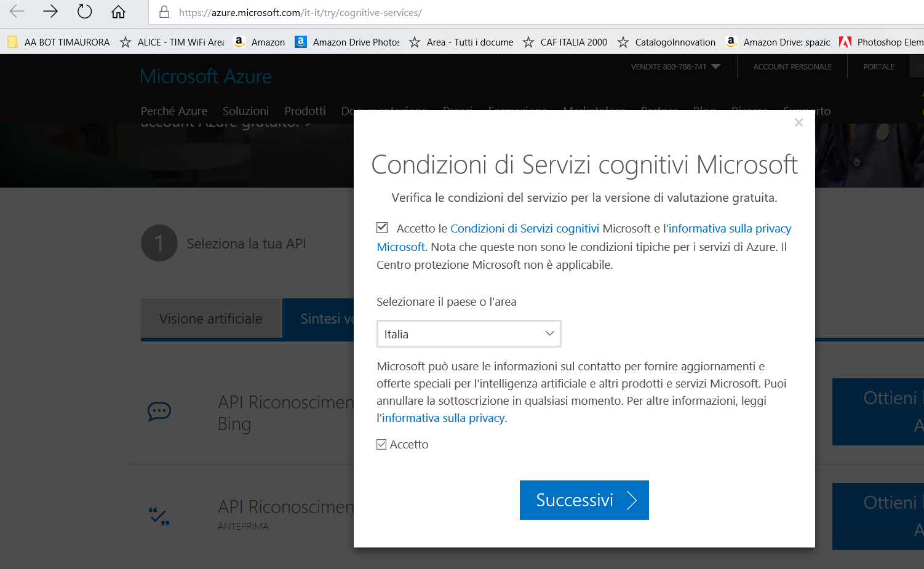
Task: Toggle the lower Accetto checkbox
Action: (381, 444)
